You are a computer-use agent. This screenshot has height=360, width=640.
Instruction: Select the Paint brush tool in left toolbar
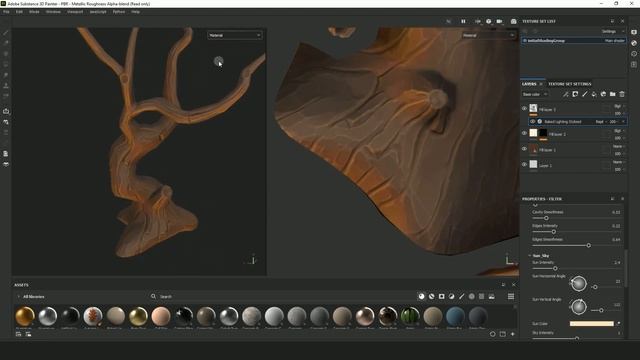click(x=6, y=32)
